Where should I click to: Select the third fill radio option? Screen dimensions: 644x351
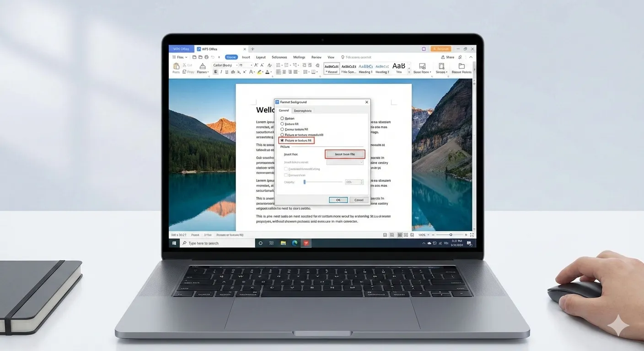click(x=282, y=129)
